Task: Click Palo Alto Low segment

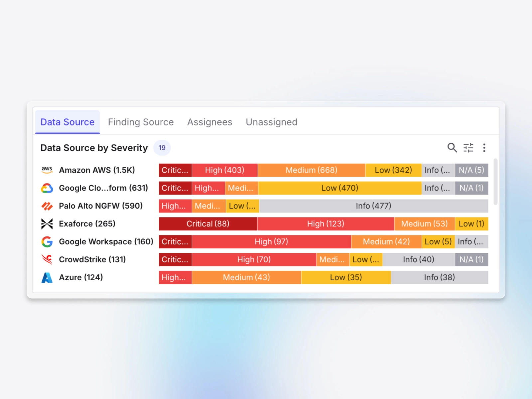Action: 242,206
